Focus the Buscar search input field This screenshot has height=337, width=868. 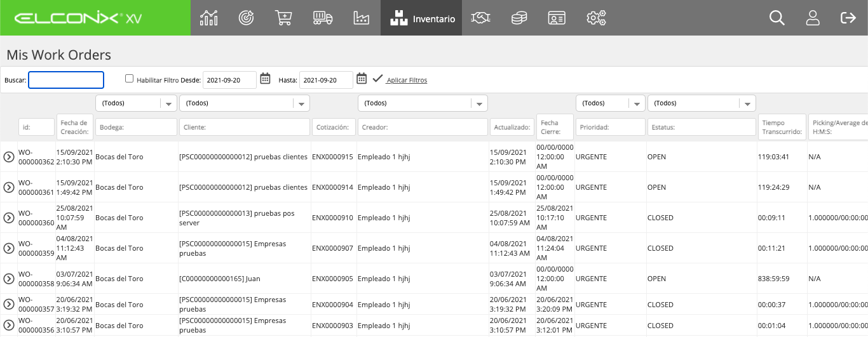click(66, 80)
